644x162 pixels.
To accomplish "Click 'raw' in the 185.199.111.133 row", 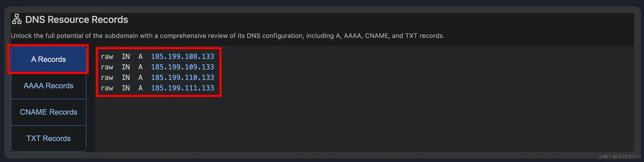I will (x=107, y=88).
